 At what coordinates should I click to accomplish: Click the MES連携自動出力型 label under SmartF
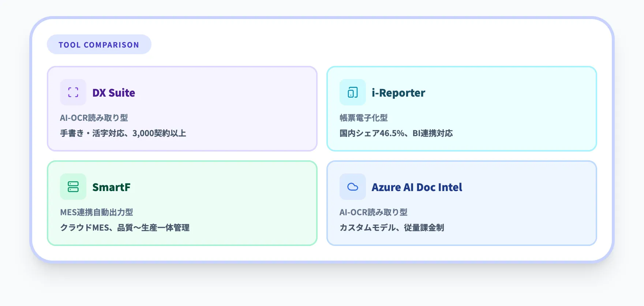click(x=97, y=212)
